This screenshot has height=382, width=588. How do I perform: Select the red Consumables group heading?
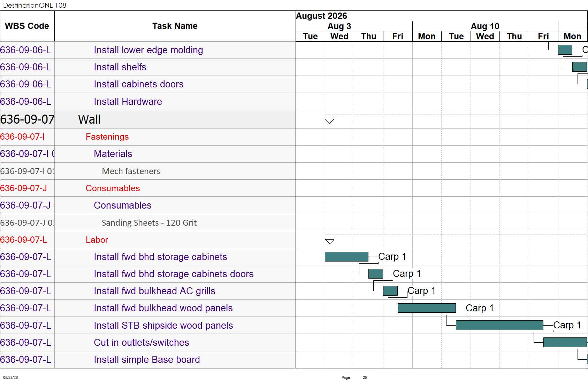pos(113,188)
